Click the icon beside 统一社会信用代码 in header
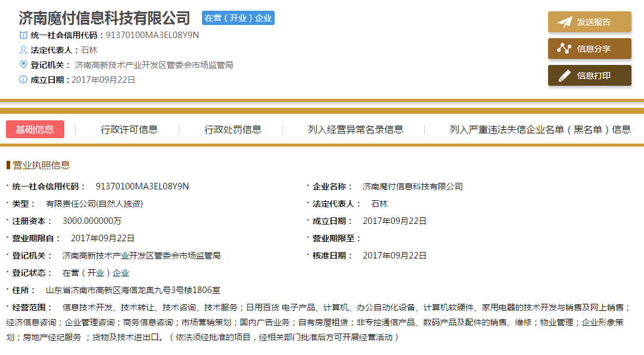The height and width of the screenshot is (355, 644). 23,35
